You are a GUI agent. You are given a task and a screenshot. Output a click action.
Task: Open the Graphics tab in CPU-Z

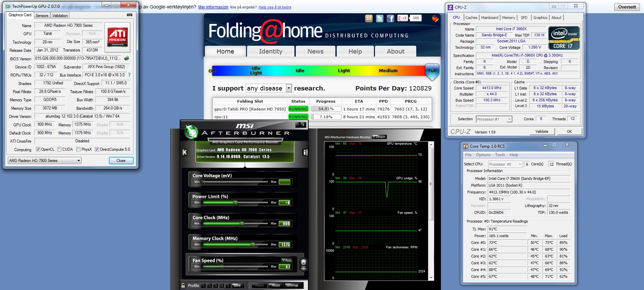tap(540, 18)
